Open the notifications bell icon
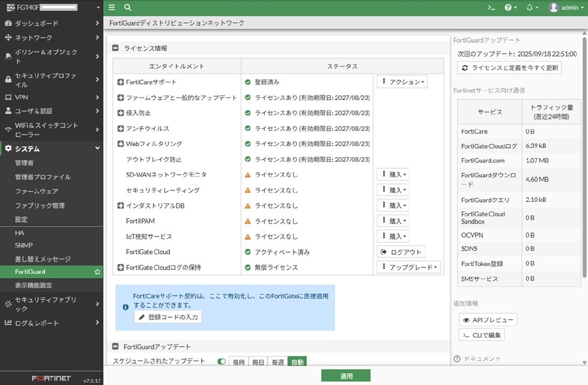This screenshot has width=588, height=385. (x=532, y=7)
